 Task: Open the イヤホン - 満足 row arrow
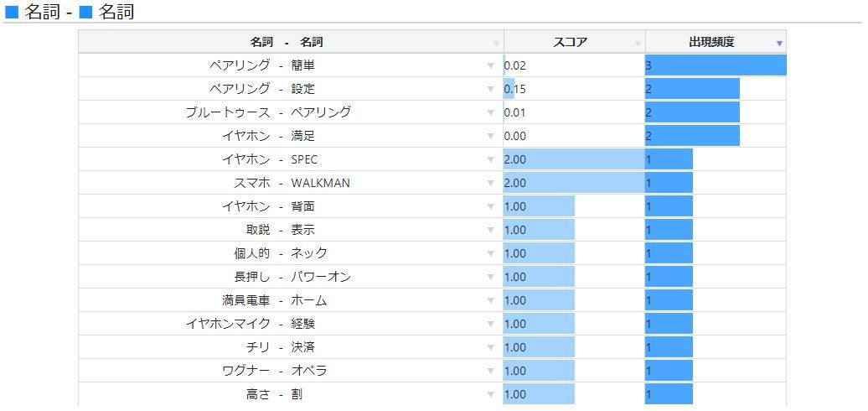(490, 136)
